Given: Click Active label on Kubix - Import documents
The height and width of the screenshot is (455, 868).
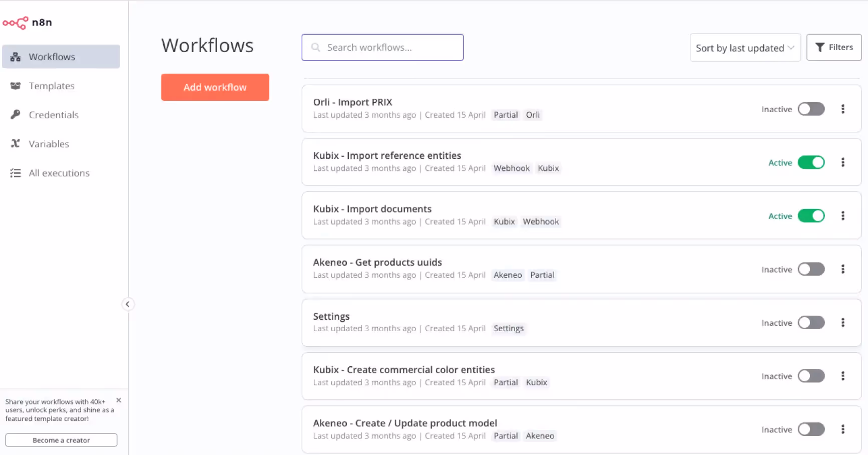Looking at the screenshot, I should 780,216.
